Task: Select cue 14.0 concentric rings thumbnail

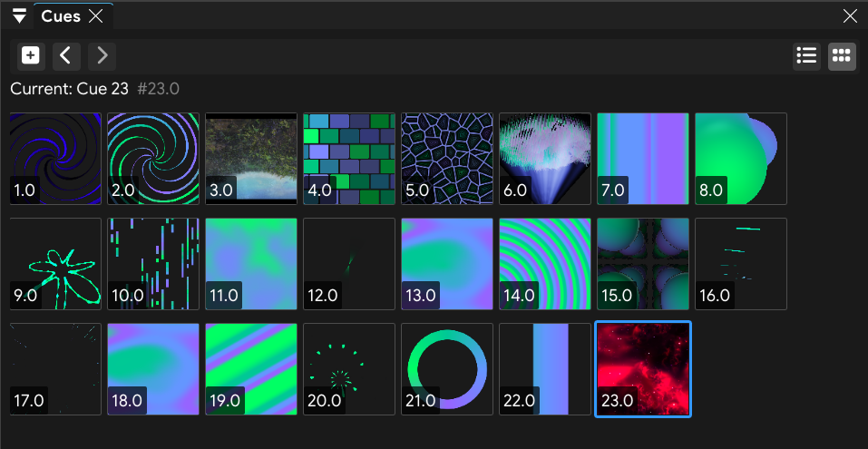Action: 545,264
